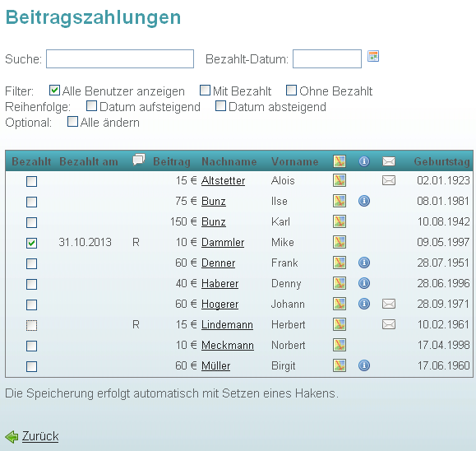
Task: Click the envelope icon for Herbert Lindemann
Action: tap(389, 324)
